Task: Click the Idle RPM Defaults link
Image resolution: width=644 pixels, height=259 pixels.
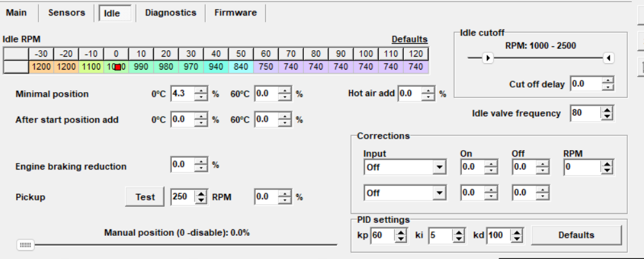Action: coord(409,39)
